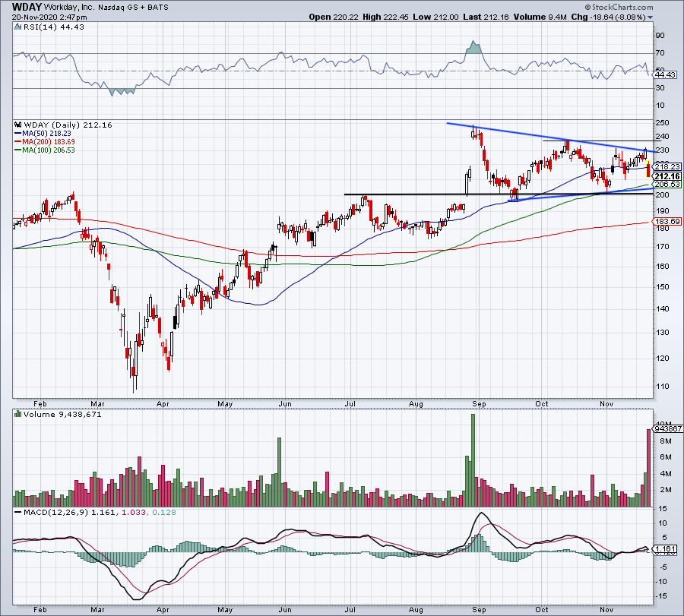Click the 'MA(200) 183.69' legend text

coord(49,142)
